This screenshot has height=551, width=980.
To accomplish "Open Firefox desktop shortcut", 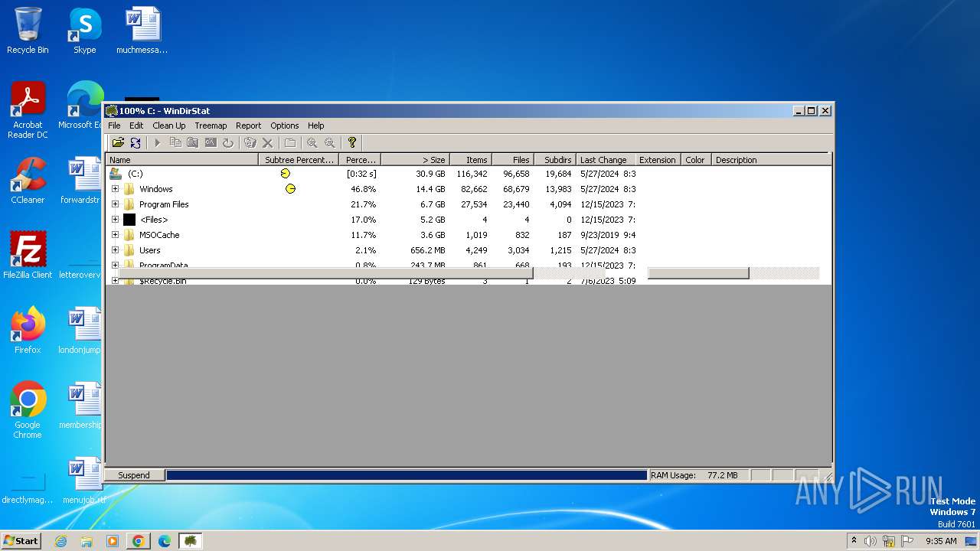I will click(28, 331).
